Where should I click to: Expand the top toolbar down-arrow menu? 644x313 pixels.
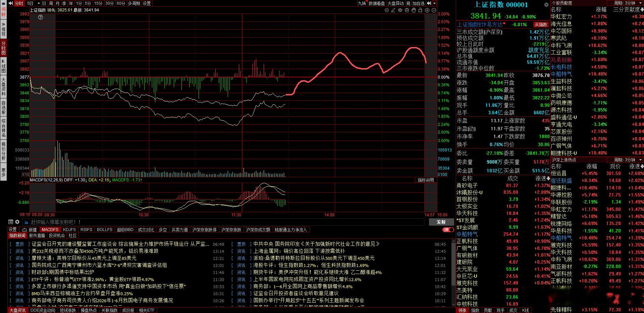click(435, 3)
